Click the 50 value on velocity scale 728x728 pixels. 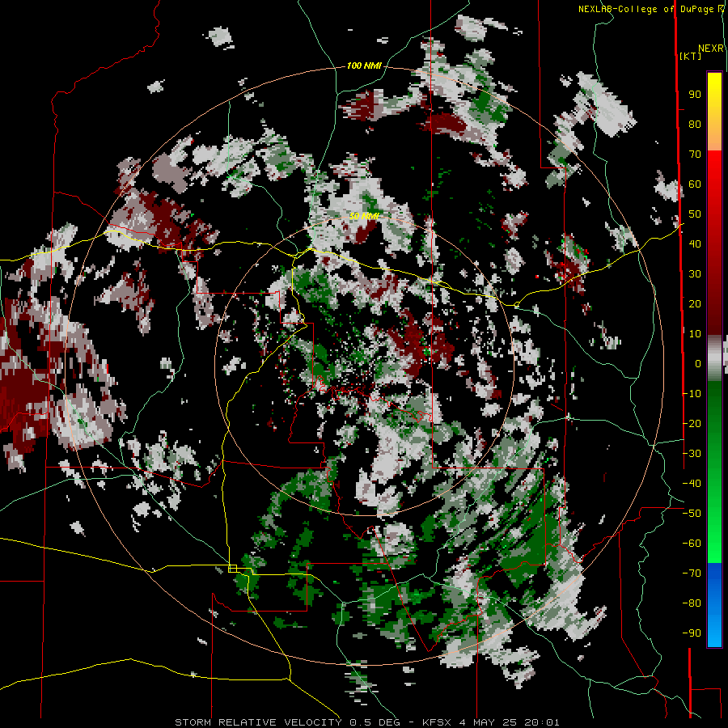tap(695, 214)
